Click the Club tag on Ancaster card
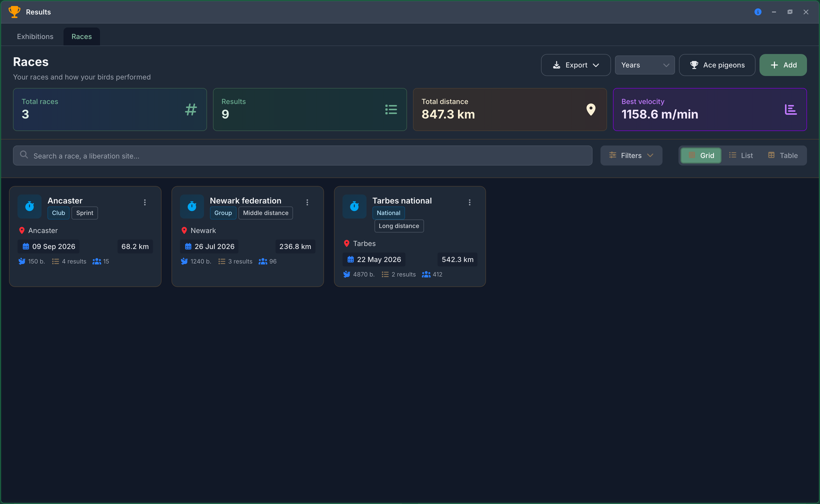 pos(58,213)
